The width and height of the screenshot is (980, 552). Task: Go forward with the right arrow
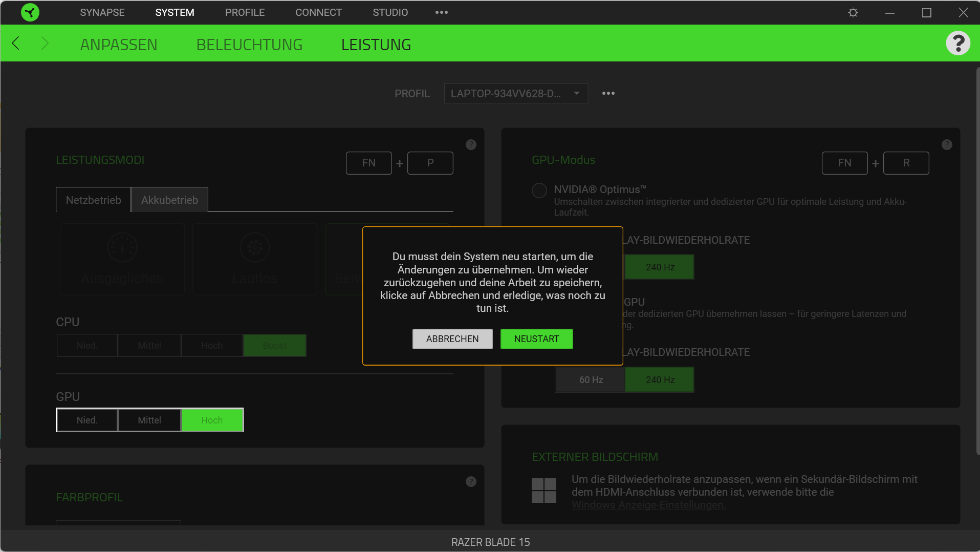pyautogui.click(x=45, y=44)
